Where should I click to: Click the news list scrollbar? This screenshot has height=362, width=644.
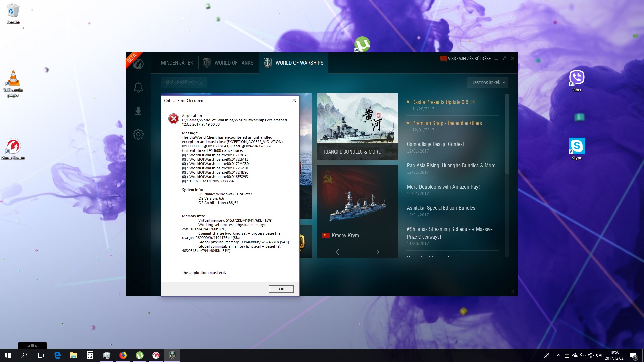507,134
